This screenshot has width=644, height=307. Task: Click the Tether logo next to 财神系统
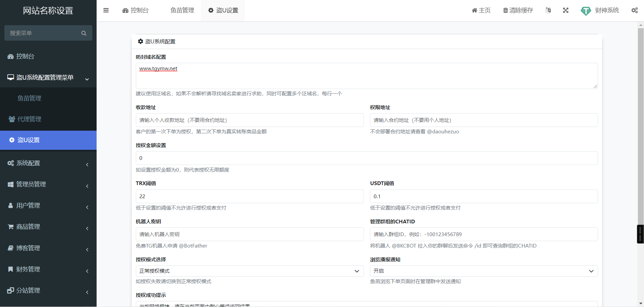pyautogui.click(x=585, y=11)
